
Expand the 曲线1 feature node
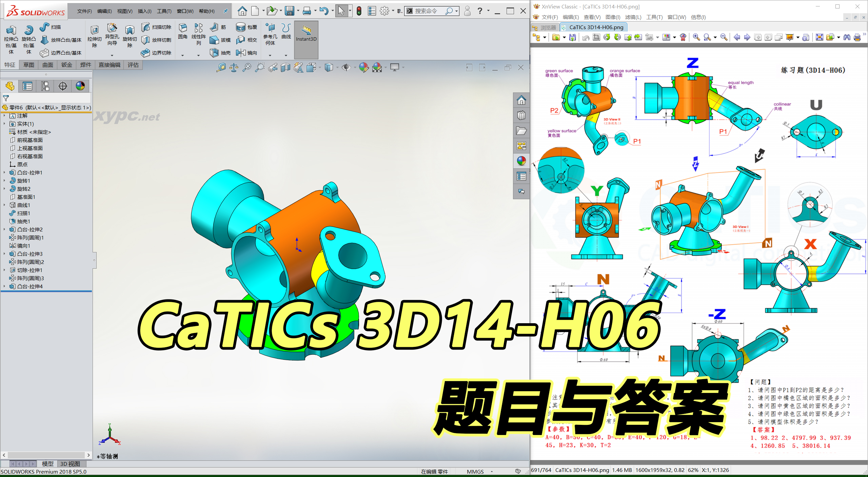coord(4,205)
